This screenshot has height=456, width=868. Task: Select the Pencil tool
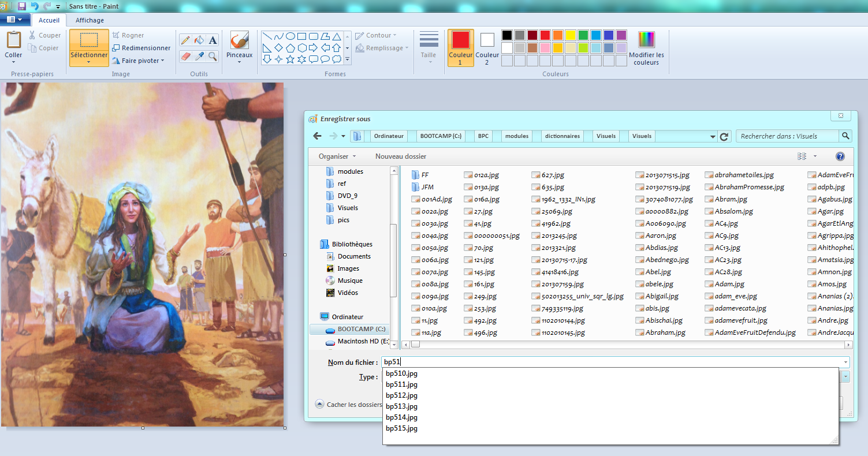coord(185,40)
